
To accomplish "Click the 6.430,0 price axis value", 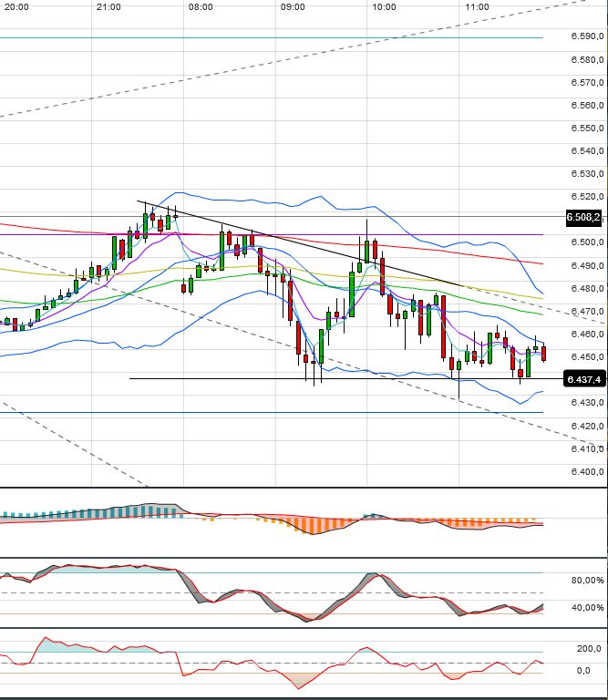I will pyautogui.click(x=587, y=403).
